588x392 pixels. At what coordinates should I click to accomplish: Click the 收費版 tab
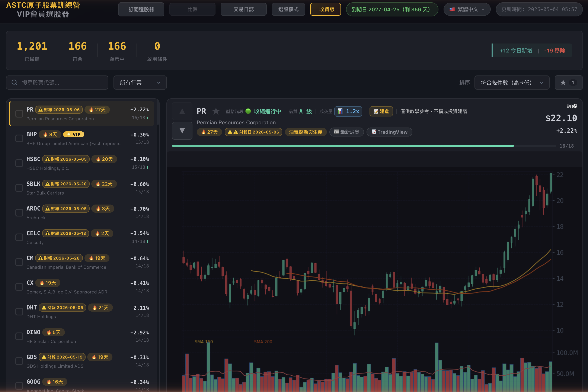(x=325, y=9)
